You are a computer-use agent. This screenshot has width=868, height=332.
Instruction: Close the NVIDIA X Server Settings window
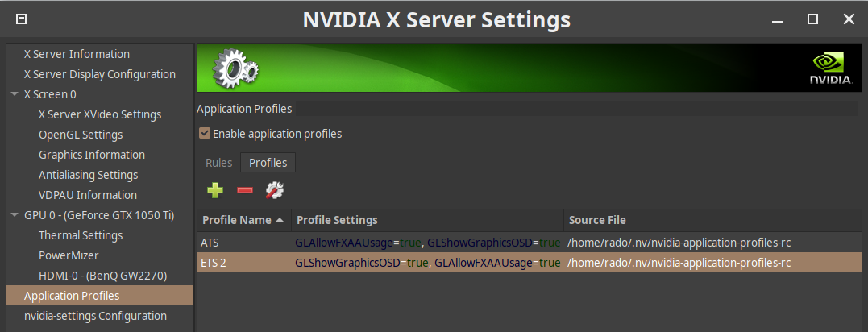[x=849, y=19]
